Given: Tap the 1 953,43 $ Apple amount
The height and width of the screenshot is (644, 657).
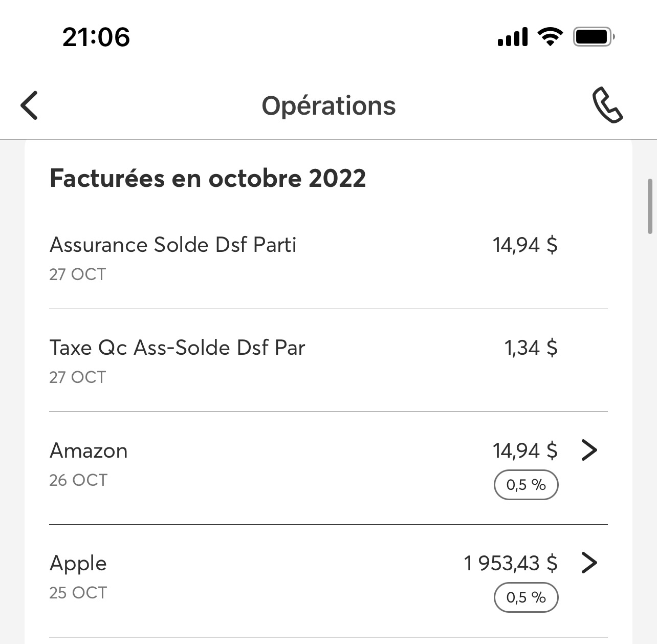Looking at the screenshot, I should tap(510, 564).
